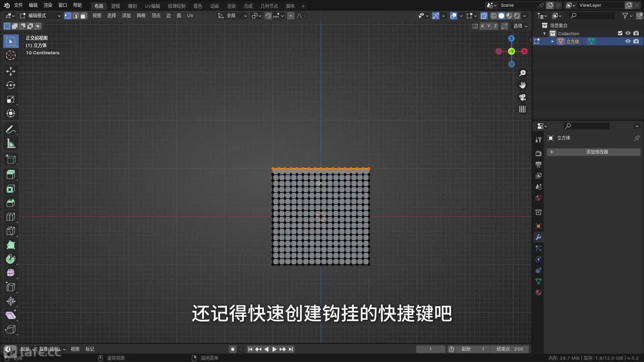
Task: Expand the 立方体 tree item
Action: coord(552,41)
